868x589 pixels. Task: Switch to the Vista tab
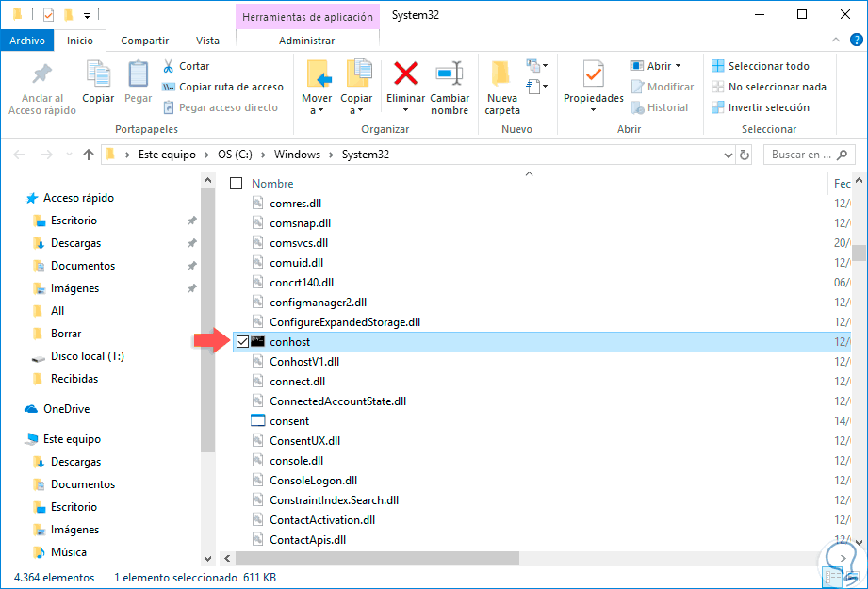(207, 41)
